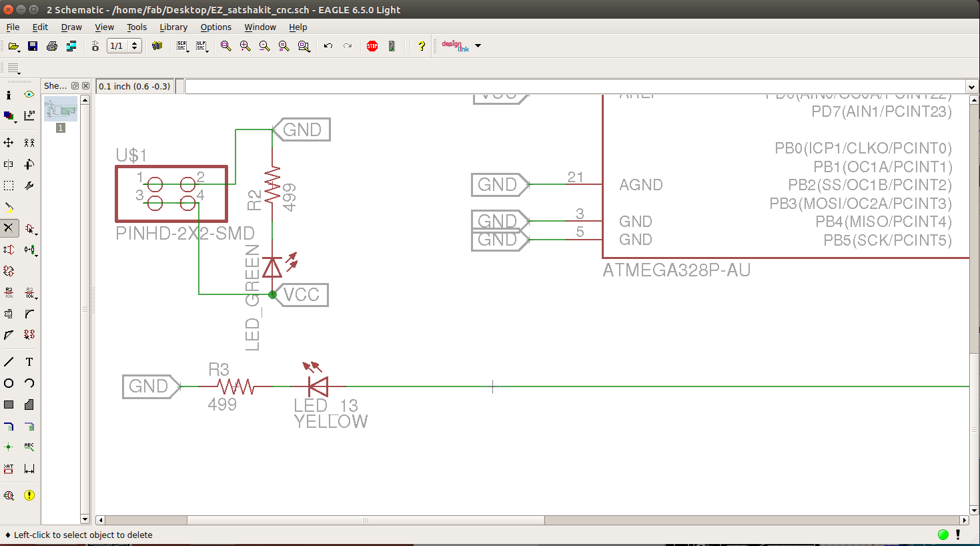Image resolution: width=980 pixels, height=546 pixels.
Task: Select the Miter tool
Action: tap(29, 314)
